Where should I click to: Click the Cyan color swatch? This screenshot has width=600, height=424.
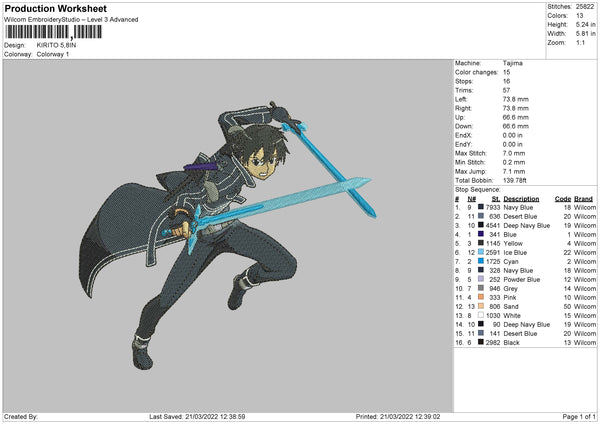pyautogui.click(x=481, y=261)
